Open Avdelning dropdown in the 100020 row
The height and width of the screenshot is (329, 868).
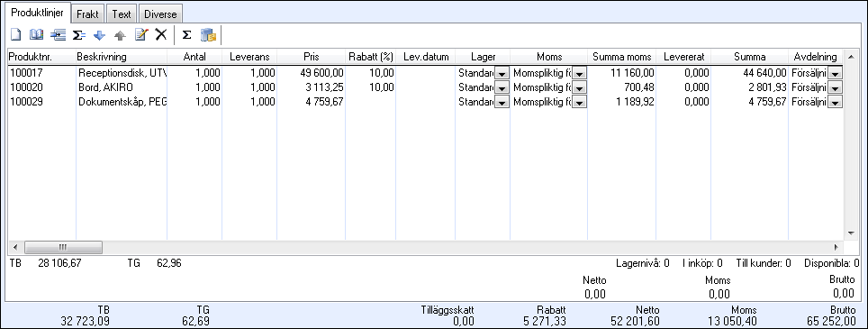point(835,87)
